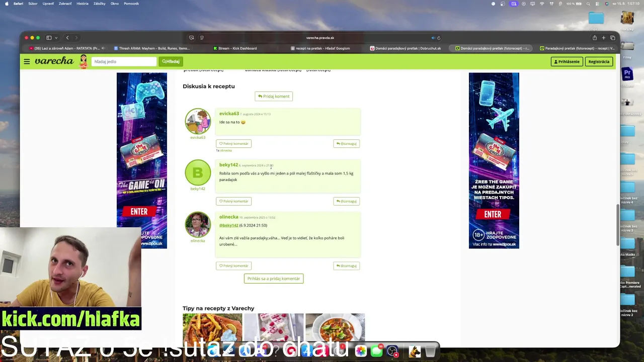Viewport: 644px width, 362px height.
Task: Open the page settings icon in address bar
Action: [x=202, y=38]
